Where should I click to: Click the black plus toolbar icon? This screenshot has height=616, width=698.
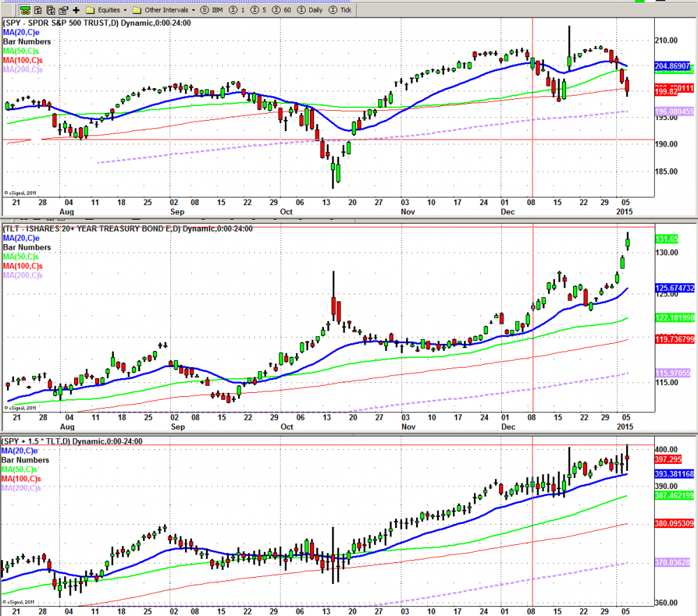(76, 10)
